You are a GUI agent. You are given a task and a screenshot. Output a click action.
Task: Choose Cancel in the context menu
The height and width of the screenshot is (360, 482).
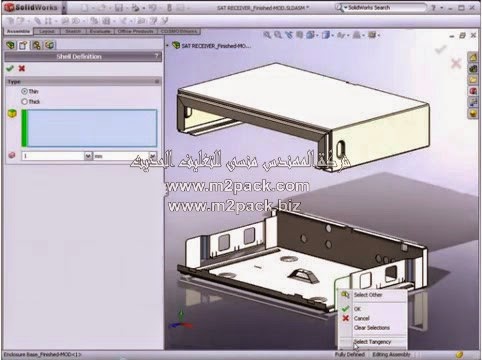tap(373, 318)
